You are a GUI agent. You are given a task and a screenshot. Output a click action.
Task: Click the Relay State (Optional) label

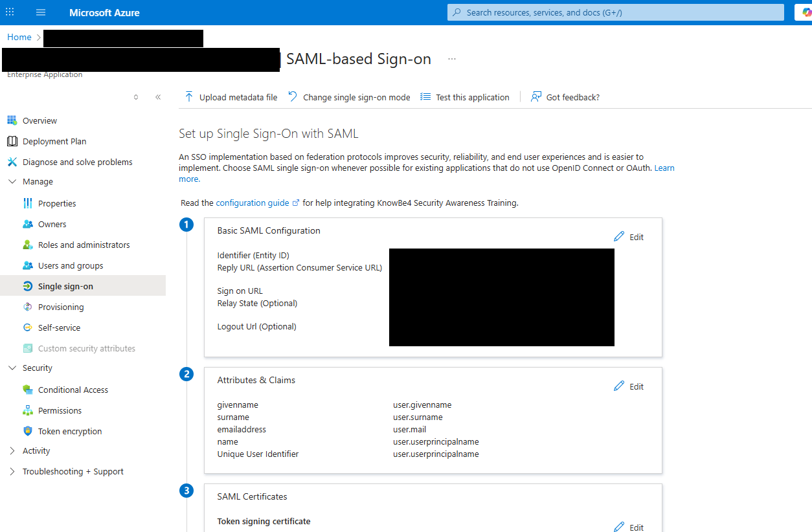[x=257, y=303]
